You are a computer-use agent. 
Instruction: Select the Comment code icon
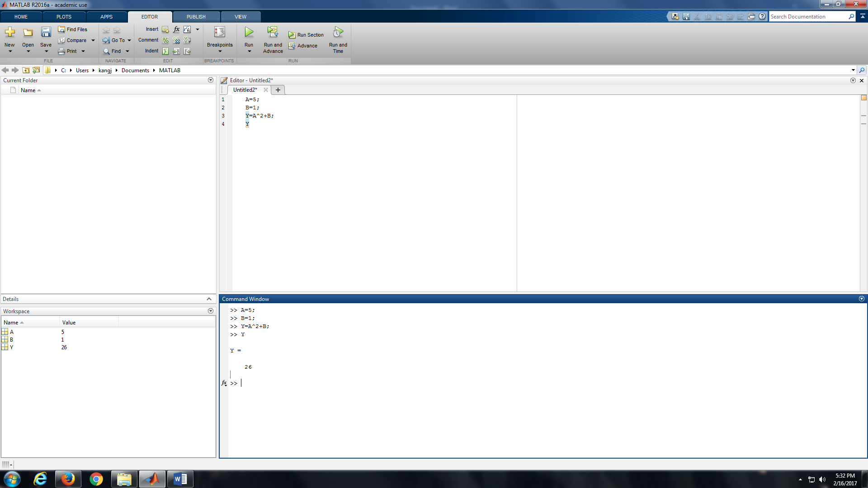pos(166,40)
